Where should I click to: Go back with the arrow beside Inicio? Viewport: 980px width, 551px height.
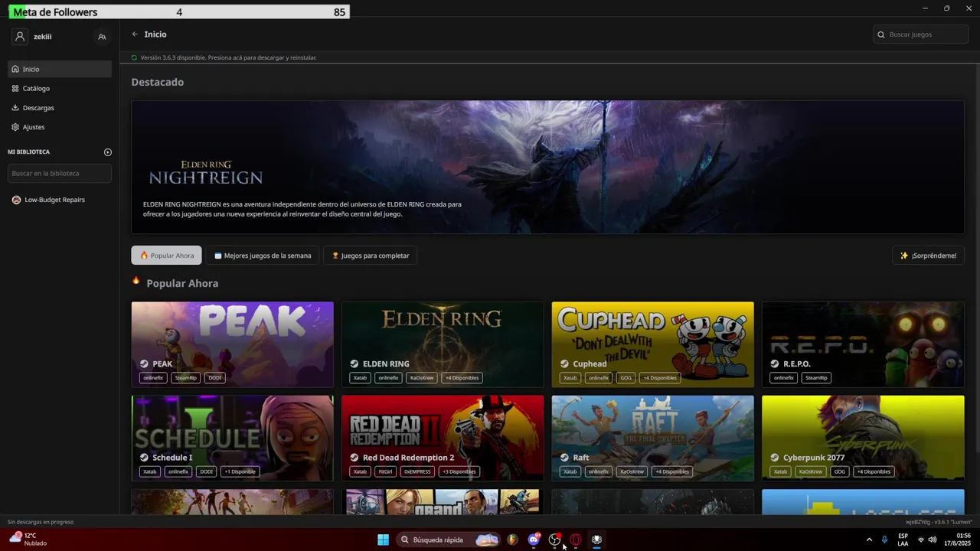coord(135,34)
